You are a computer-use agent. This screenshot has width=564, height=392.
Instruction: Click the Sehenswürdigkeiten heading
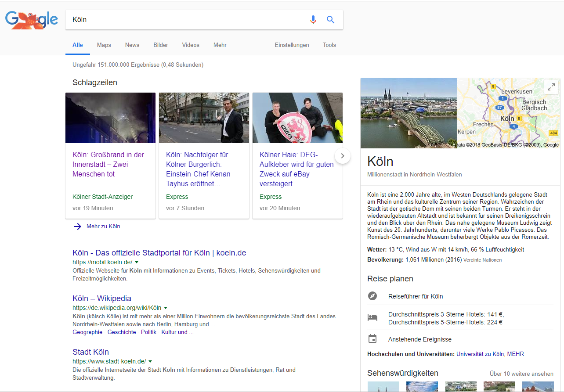pyautogui.click(x=403, y=373)
